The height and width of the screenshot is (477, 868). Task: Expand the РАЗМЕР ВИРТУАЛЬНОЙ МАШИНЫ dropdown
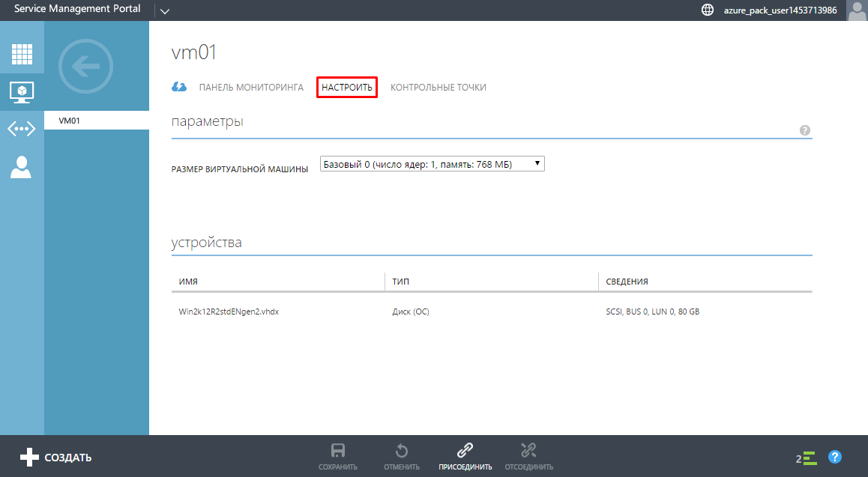(x=432, y=164)
